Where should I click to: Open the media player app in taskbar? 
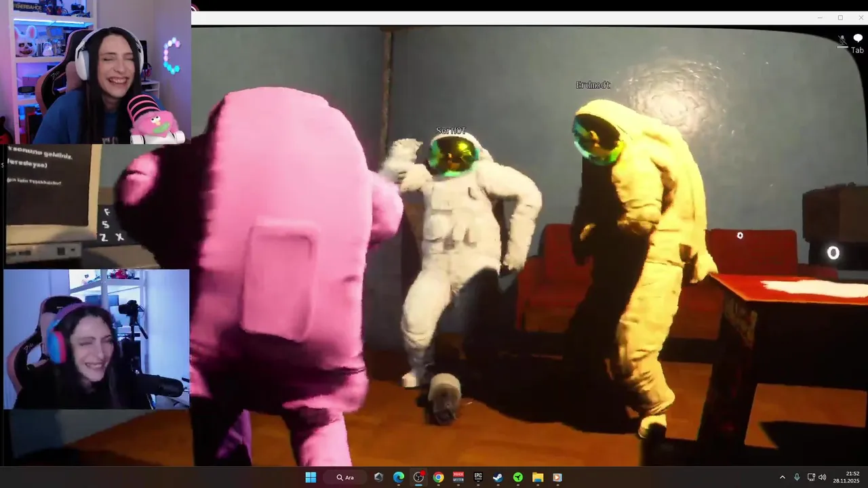(x=557, y=477)
